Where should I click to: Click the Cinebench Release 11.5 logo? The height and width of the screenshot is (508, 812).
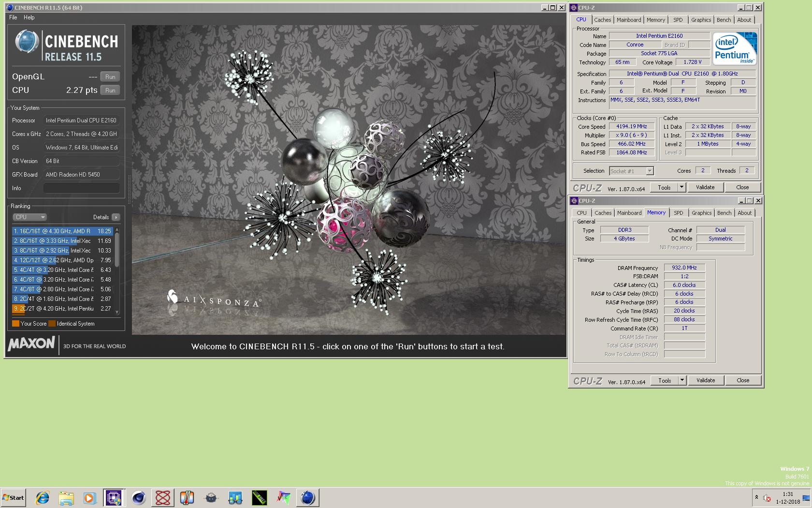(66, 45)
